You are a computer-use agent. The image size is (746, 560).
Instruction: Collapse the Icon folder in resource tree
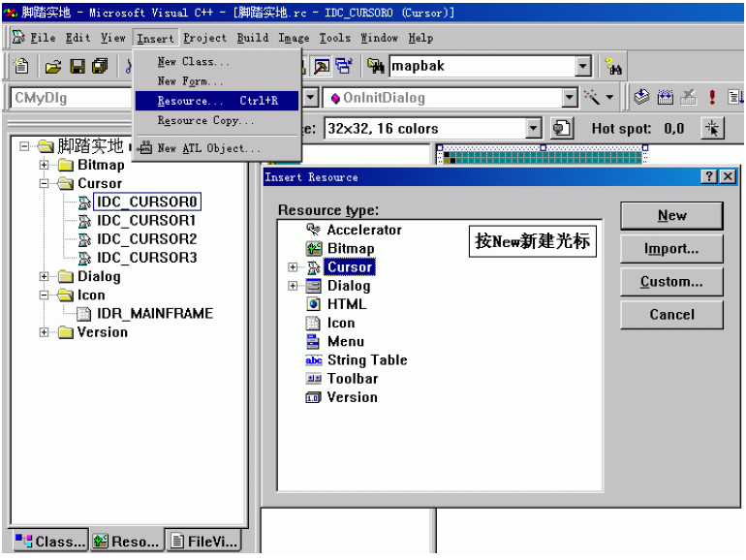(44, 295)
